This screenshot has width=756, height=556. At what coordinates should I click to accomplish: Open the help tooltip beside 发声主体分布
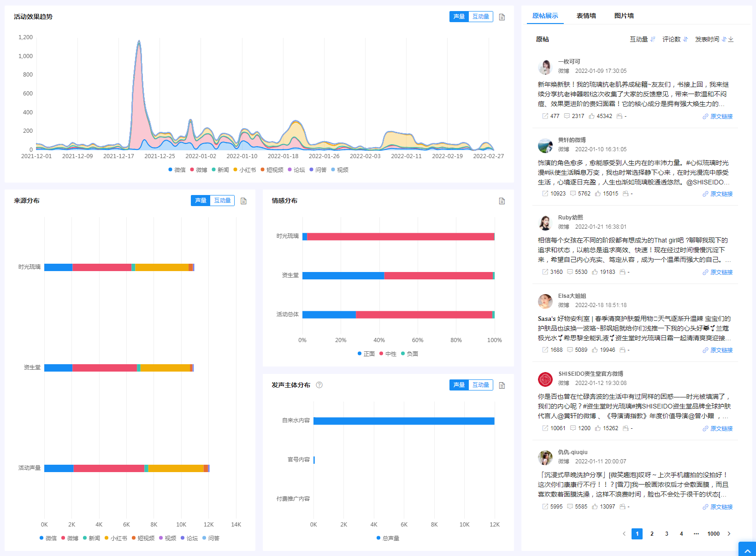(x=319, y=385)
